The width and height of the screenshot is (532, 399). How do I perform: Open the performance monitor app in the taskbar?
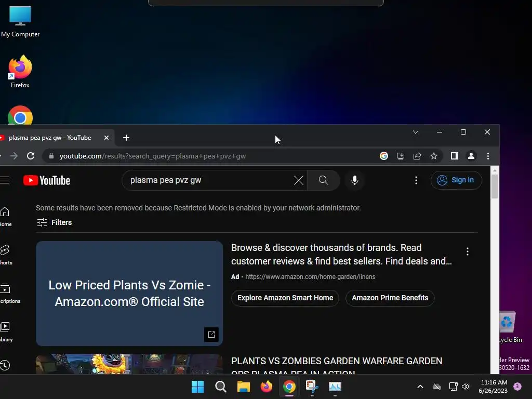335,387
